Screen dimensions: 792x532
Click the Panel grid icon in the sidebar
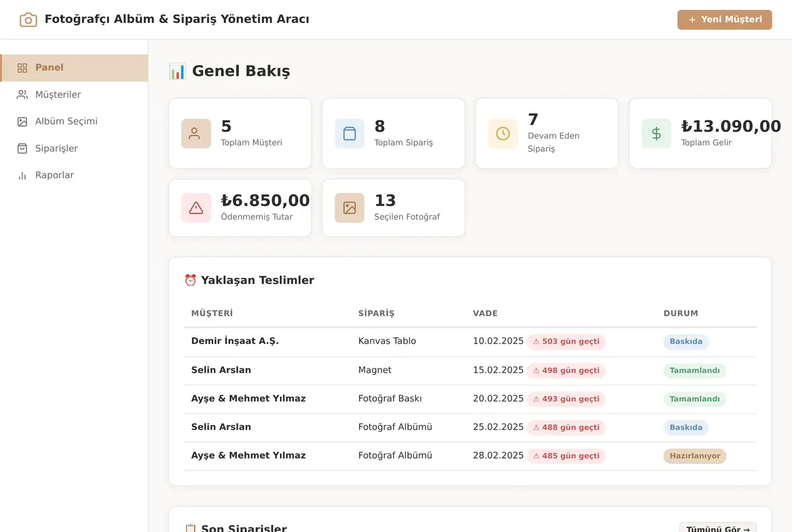tap(22, 68)
